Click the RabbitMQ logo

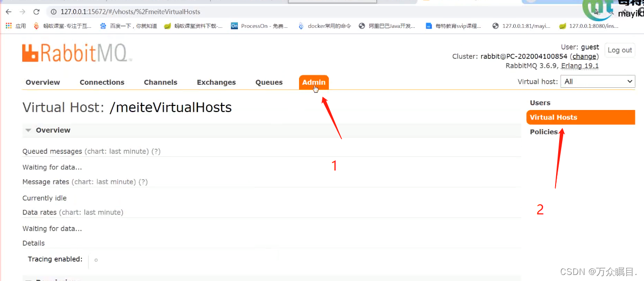[77, 53]
